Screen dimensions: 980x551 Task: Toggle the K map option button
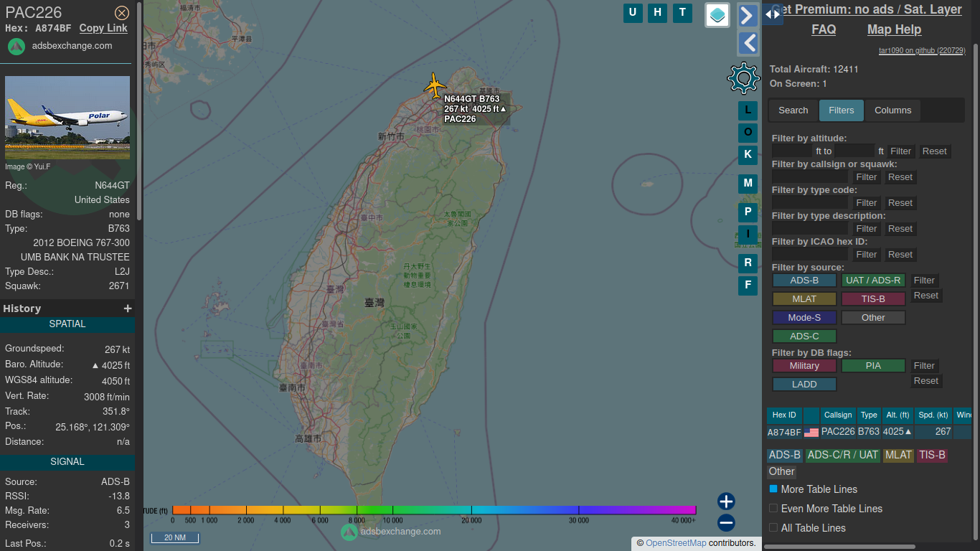click(x=748, y=154)
